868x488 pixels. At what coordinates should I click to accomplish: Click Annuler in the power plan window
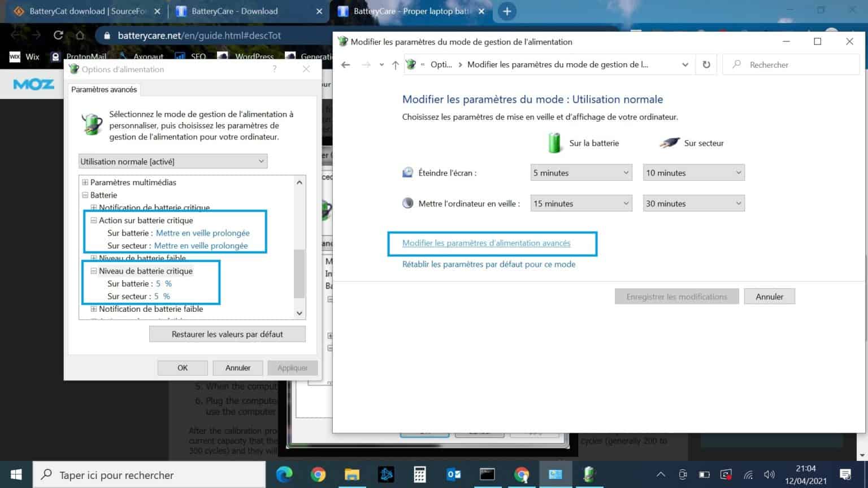point(769,297)
